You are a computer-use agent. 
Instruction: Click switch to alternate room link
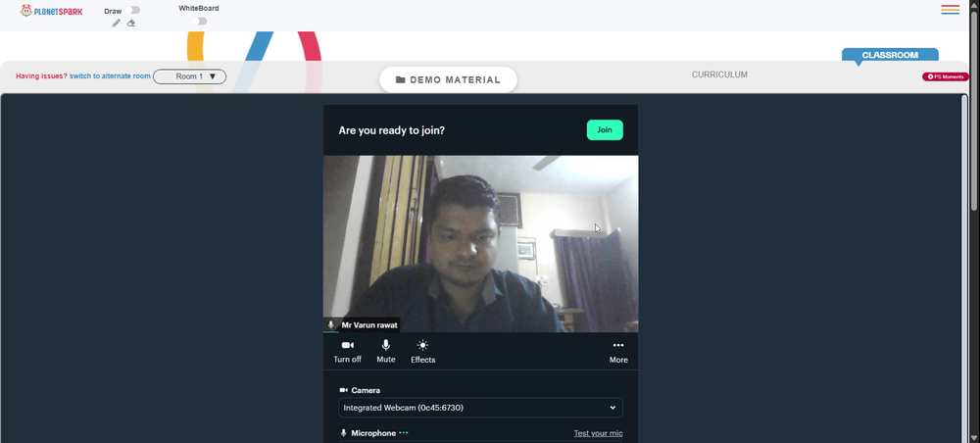[110, 76]
